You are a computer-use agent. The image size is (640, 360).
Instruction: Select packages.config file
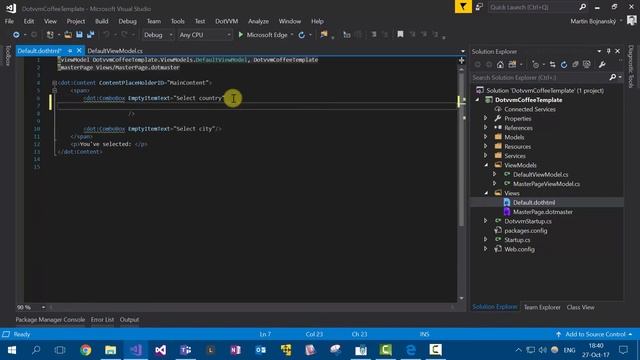coord(526,231)
